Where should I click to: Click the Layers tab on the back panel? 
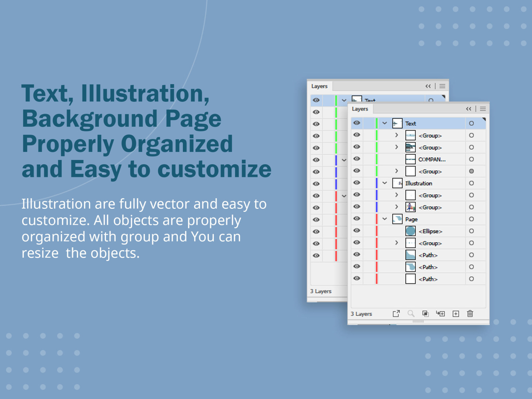(320, 86)
